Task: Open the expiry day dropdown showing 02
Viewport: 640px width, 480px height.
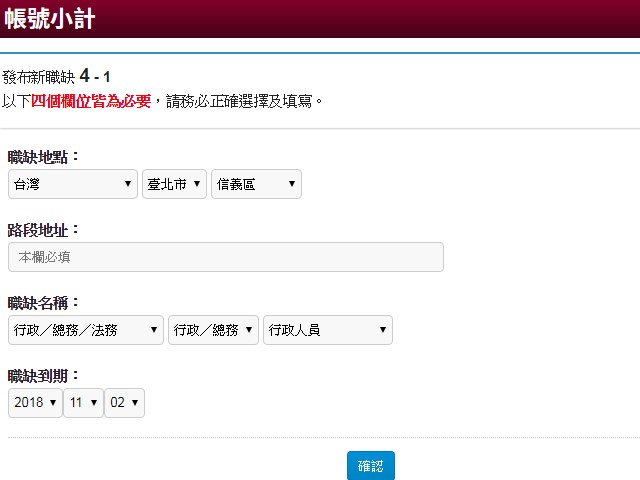Action: coord(125,403)
